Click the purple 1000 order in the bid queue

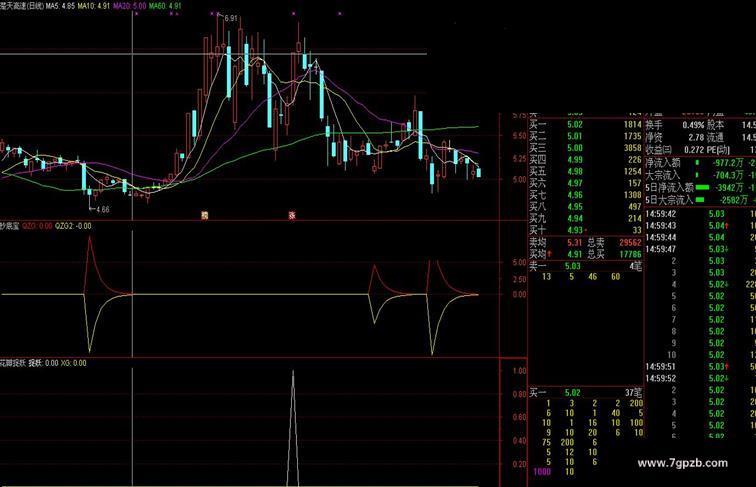(541, 472)
